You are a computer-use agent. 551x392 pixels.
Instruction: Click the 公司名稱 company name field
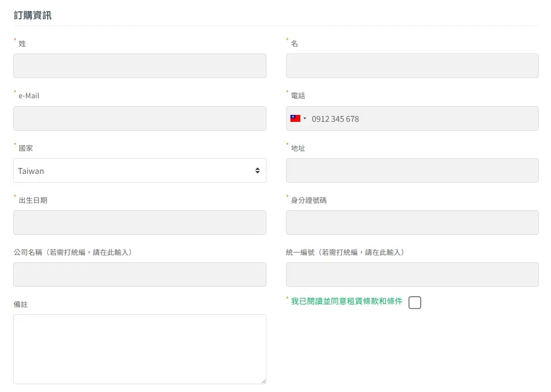140,274
